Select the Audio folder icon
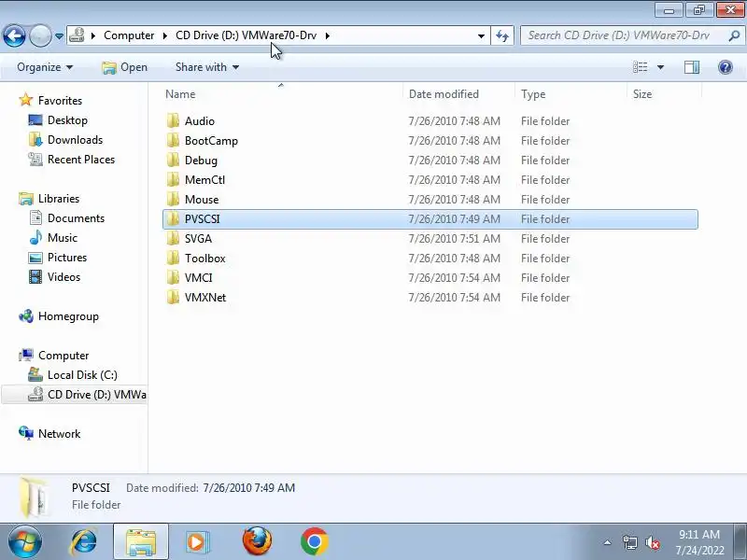Screen dimensions: 747x560 tap(174, 121)
